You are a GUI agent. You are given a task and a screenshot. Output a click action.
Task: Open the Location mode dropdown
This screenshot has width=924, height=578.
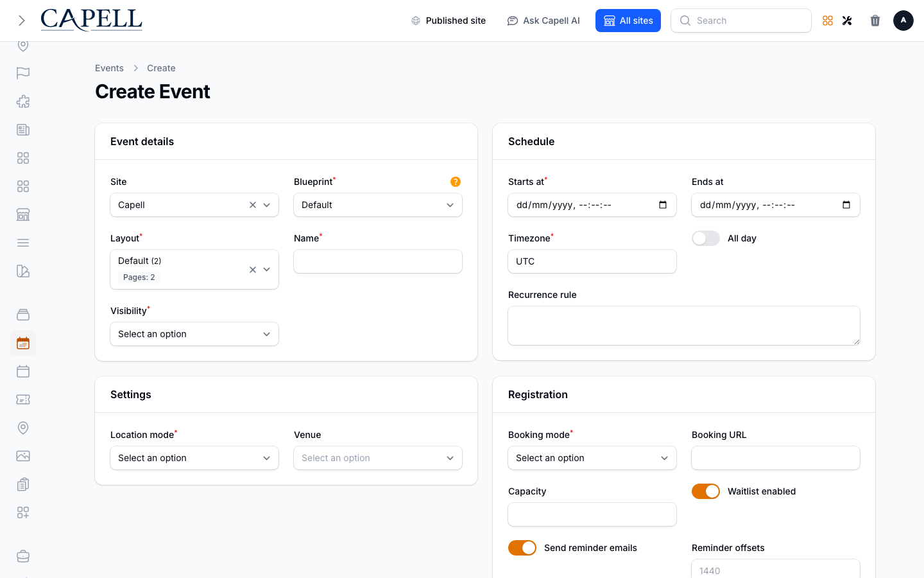(194, 458)
